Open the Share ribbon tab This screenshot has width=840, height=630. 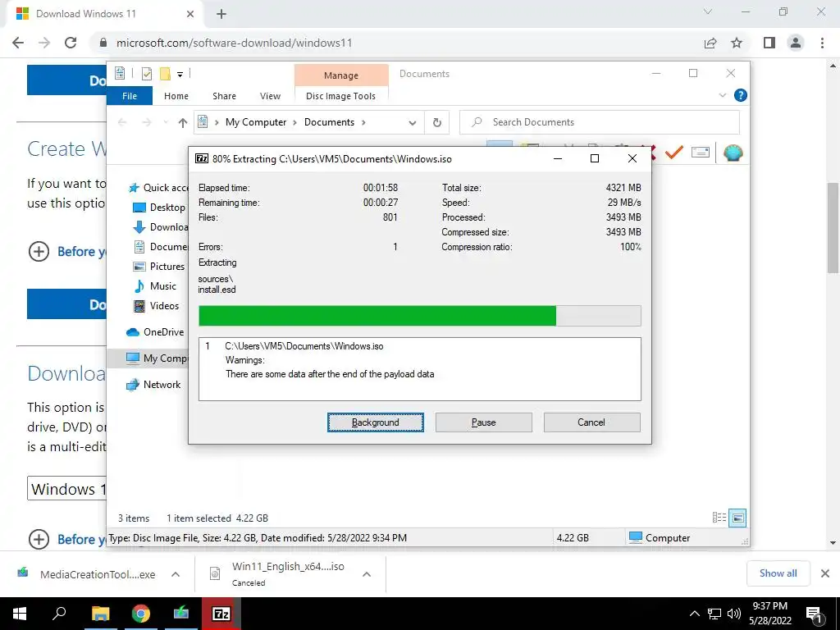(224, 96)
